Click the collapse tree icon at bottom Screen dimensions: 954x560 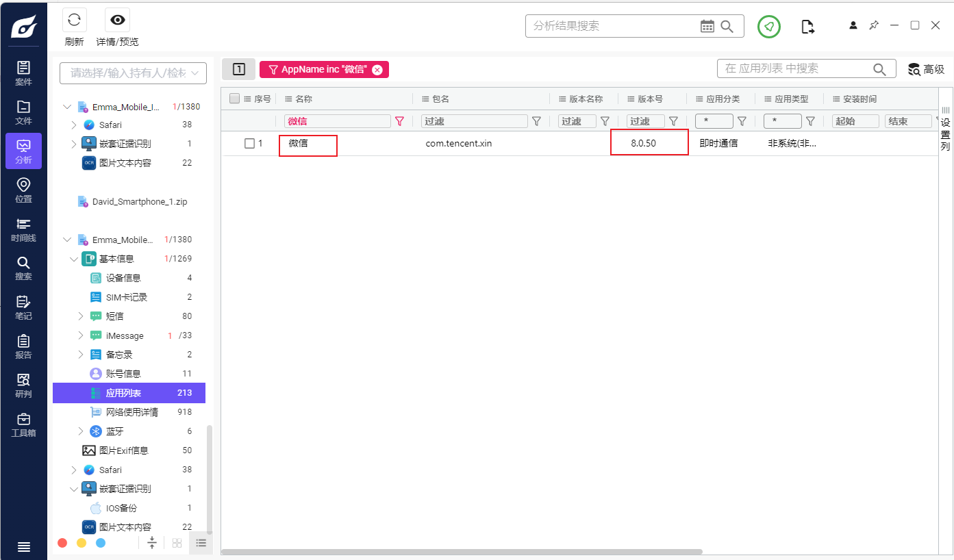tap(152, 543)
